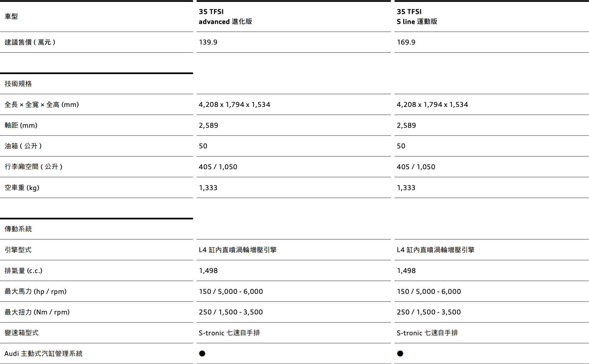
Task: Click the 建議售價 ( 萬元 ) label
Action: click(30, 42)
